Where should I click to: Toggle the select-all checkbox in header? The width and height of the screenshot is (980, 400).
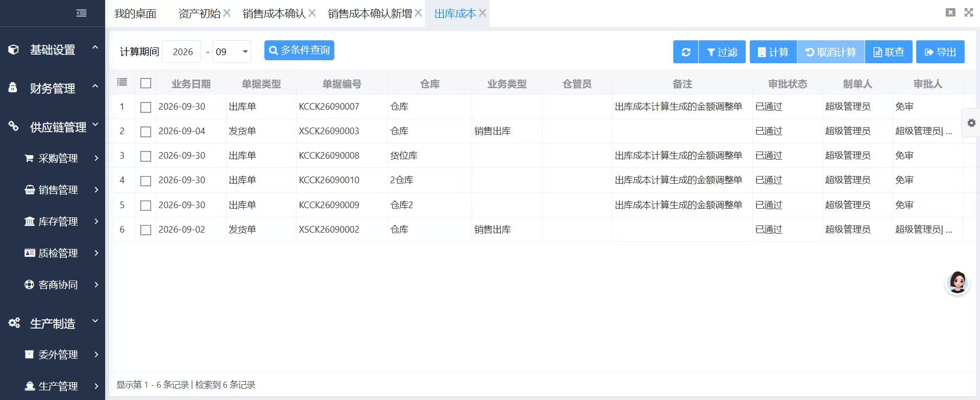point(145,83)
